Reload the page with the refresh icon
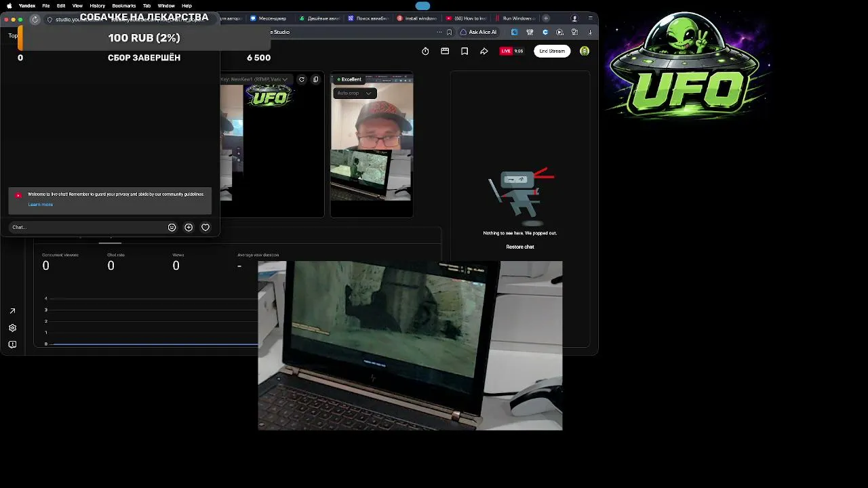The width and height of the screenshot is (868, 488). (35, 19)
